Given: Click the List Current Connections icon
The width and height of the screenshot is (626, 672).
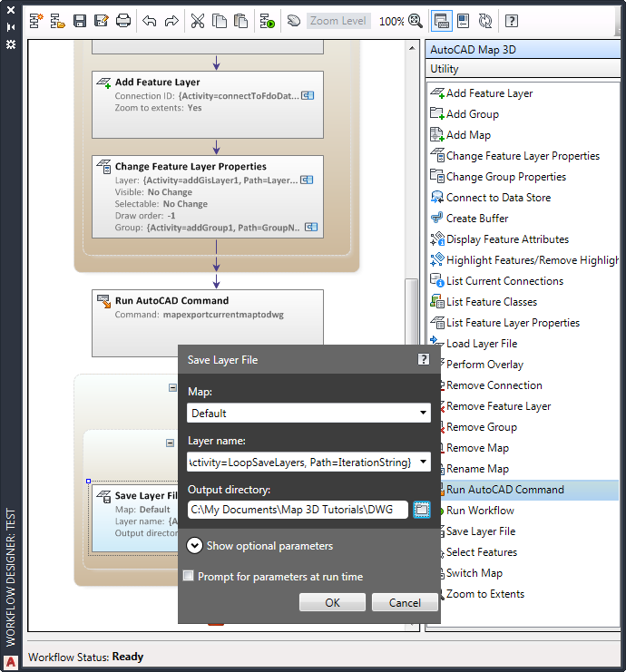Looking at the screenshot, I should (436, 281).
